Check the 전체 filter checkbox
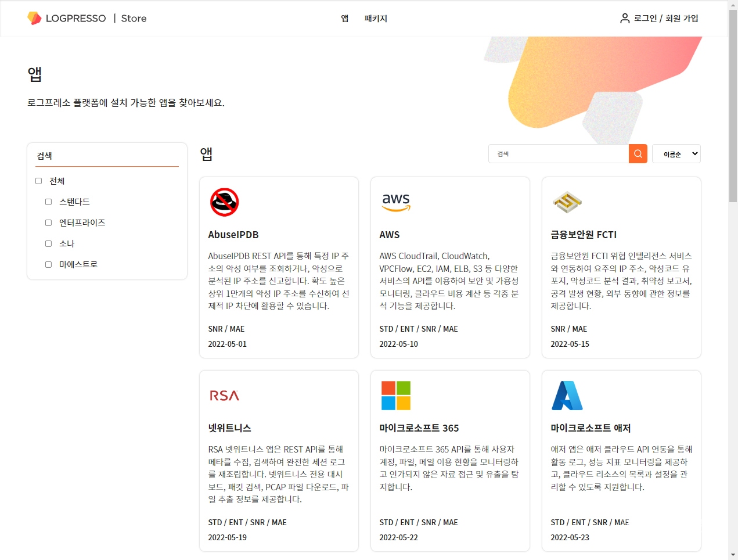The height and width of the screenshot is (560, 738). coord(38,181)
